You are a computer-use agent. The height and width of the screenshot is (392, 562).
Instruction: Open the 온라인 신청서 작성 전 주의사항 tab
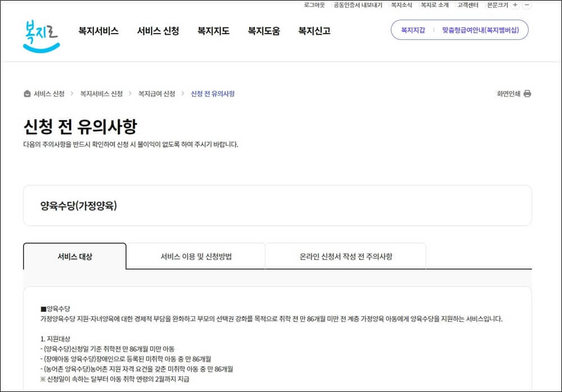click(345, 255)
